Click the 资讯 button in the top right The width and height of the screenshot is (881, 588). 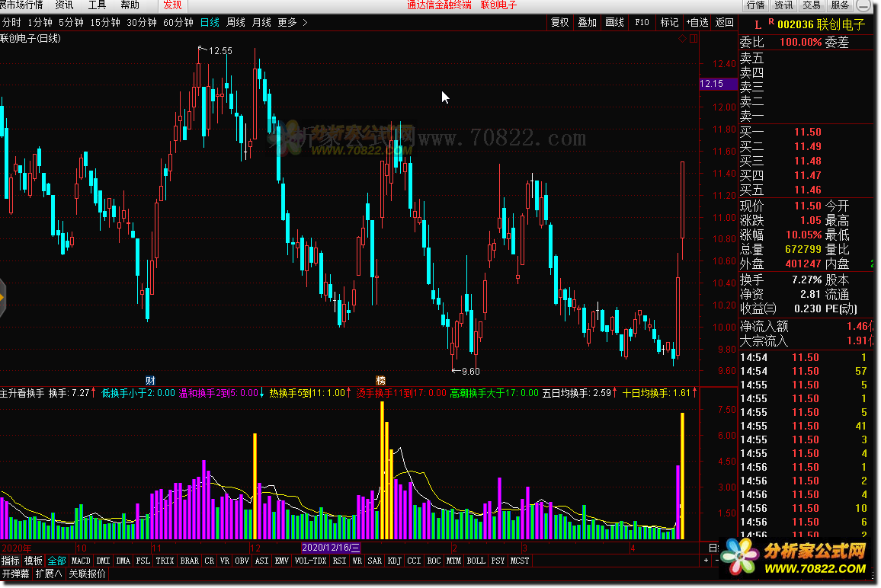[783, 5]
